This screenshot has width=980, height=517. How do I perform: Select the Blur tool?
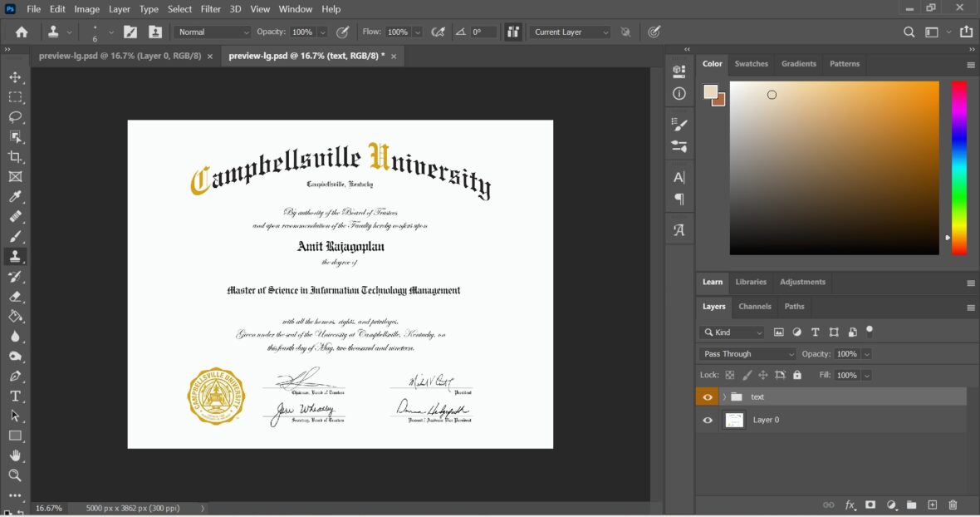[15, 337]
